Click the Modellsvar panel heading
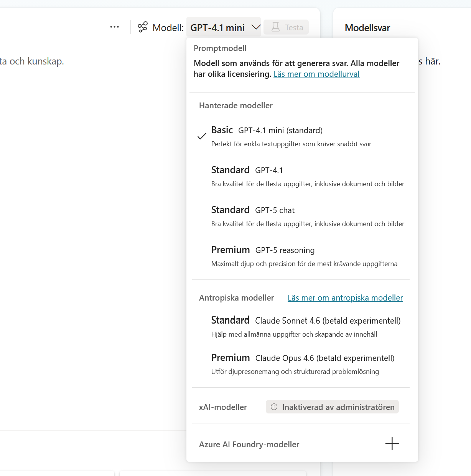Image resolution: width=471 pixels, height=476 pixels. pyautogui.click(x=367, y=28)
